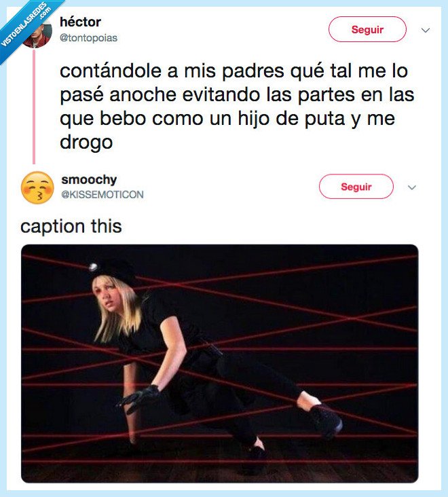Open the héctor display name

click(x=81, y=22)
